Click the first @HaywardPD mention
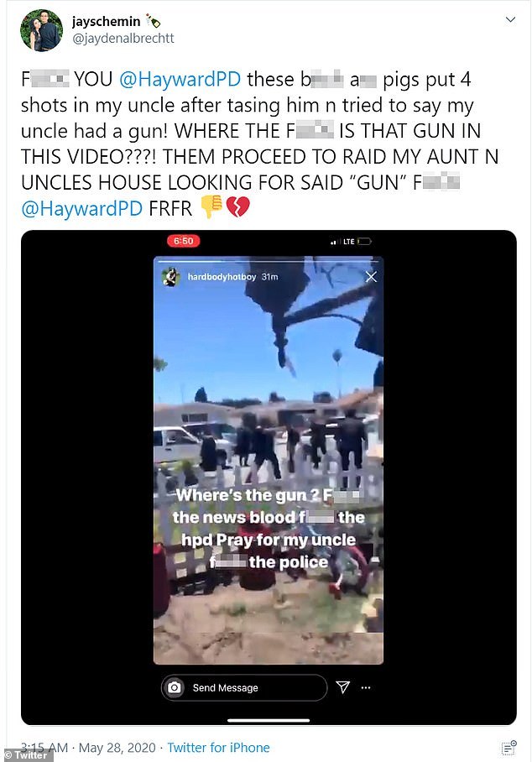This screenshot has height=762, width=532. tap(180, 79)
